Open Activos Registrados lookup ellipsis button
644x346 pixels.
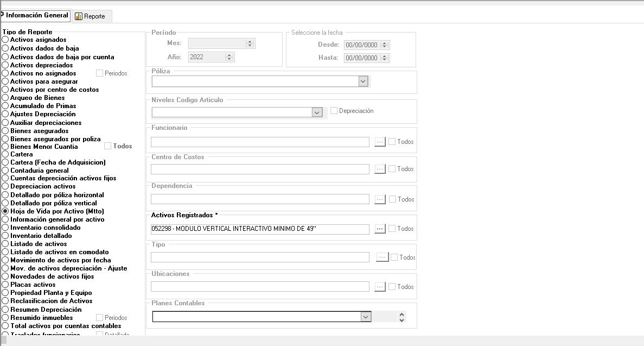[380, 229]
